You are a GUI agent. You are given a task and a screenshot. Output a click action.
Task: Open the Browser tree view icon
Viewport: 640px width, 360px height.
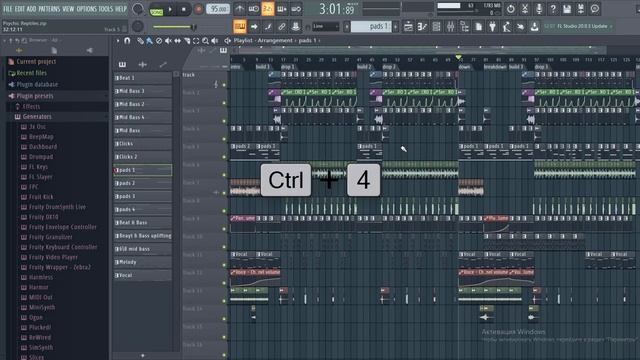(464, 27)
